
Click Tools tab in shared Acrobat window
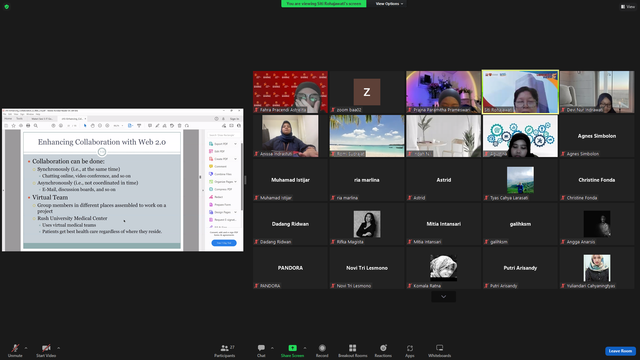[19, 119]
